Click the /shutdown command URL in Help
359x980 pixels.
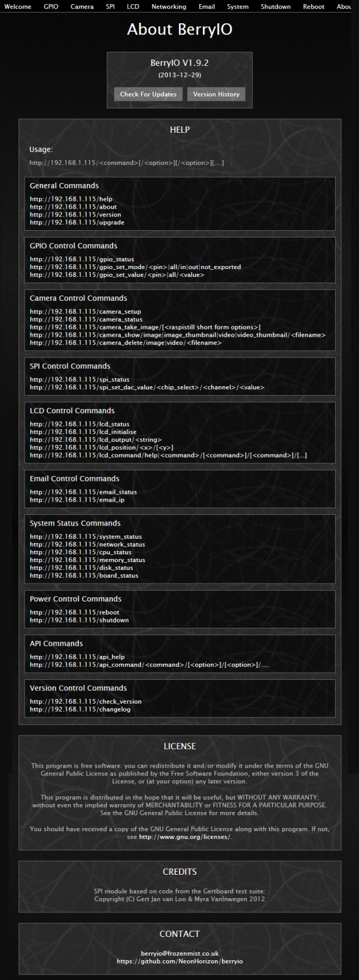80,620
